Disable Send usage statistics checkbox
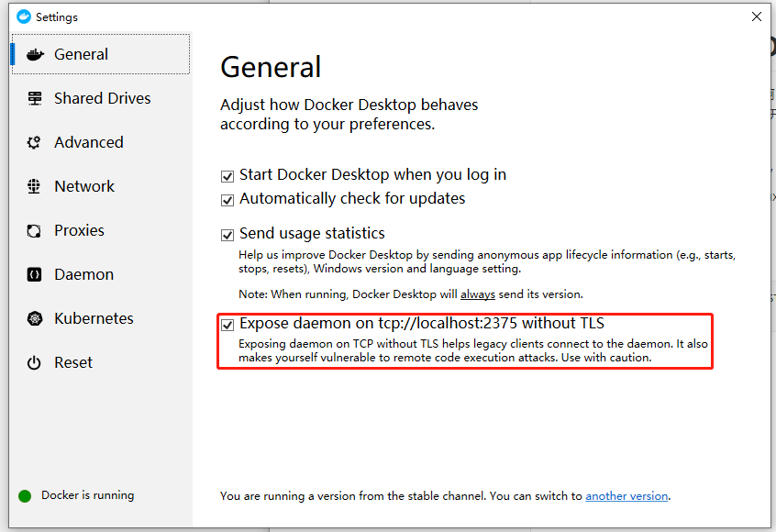Viewport: 776px width, 532px height. pyautogui.click(x=227, y=235)
